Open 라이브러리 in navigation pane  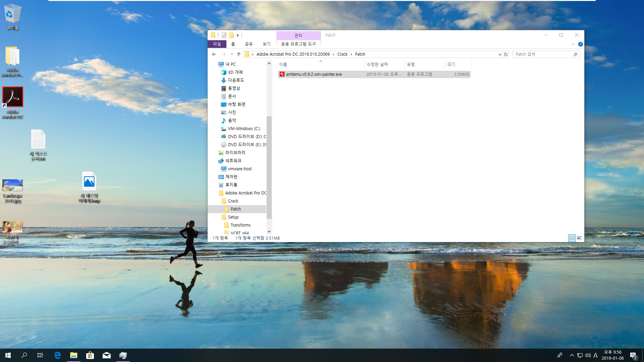tap(232, 153)
